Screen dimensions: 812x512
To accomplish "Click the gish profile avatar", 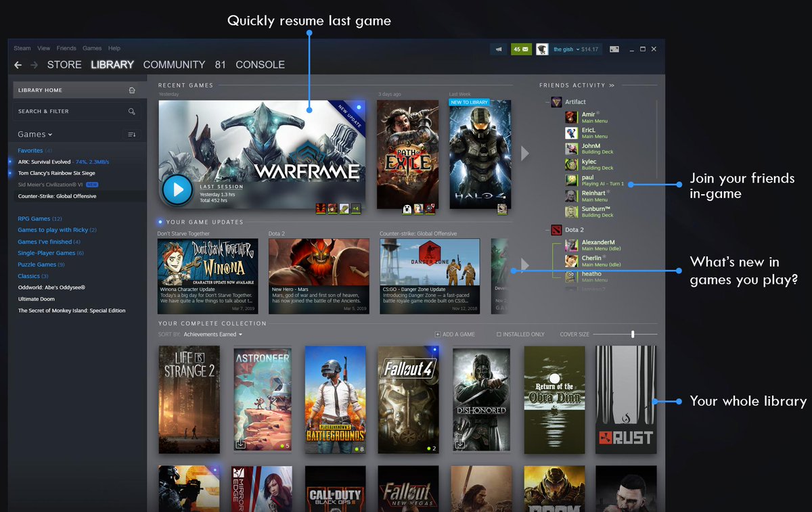I will (542, 49).
